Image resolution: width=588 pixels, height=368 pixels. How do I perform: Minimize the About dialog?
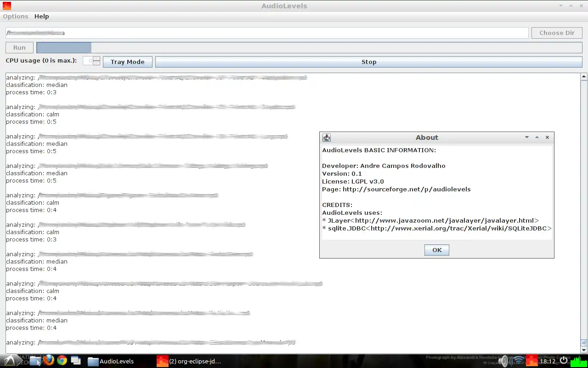[527, 137]
